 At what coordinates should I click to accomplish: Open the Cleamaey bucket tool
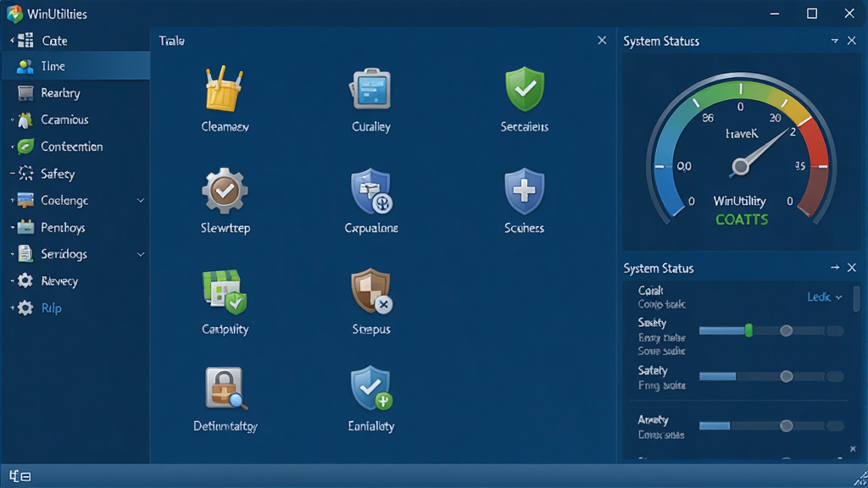click(224, 89)
